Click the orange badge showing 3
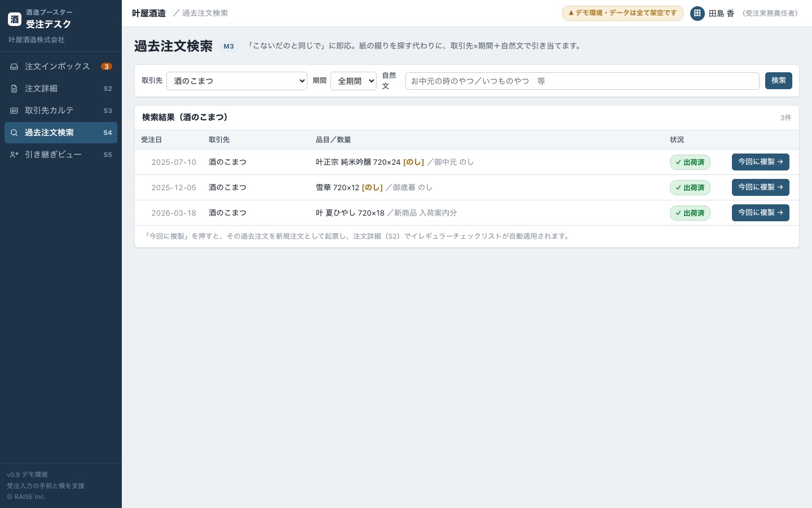Image resolution: width=812 pixels, height=508 pixels. click(107, 67)
